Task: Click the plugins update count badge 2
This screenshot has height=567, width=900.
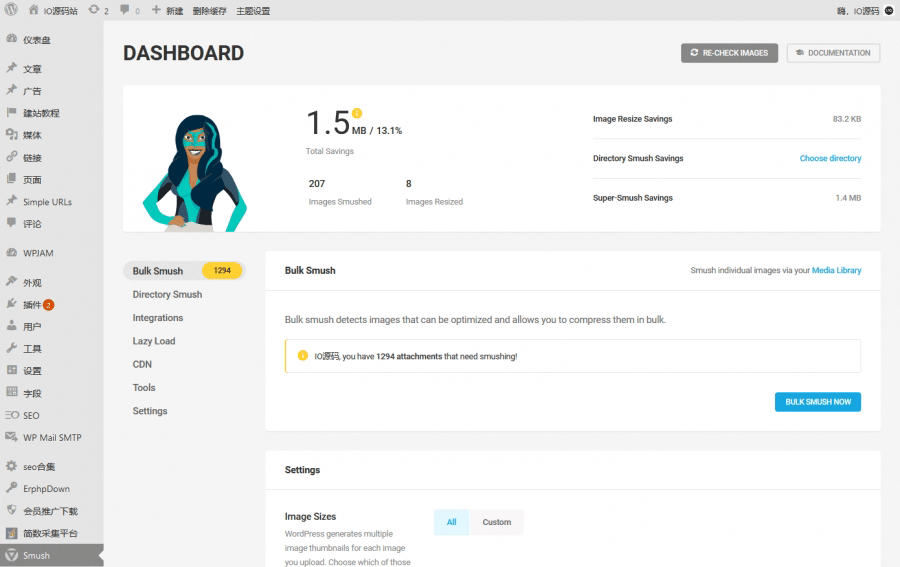Action: (x=49, y=305)
